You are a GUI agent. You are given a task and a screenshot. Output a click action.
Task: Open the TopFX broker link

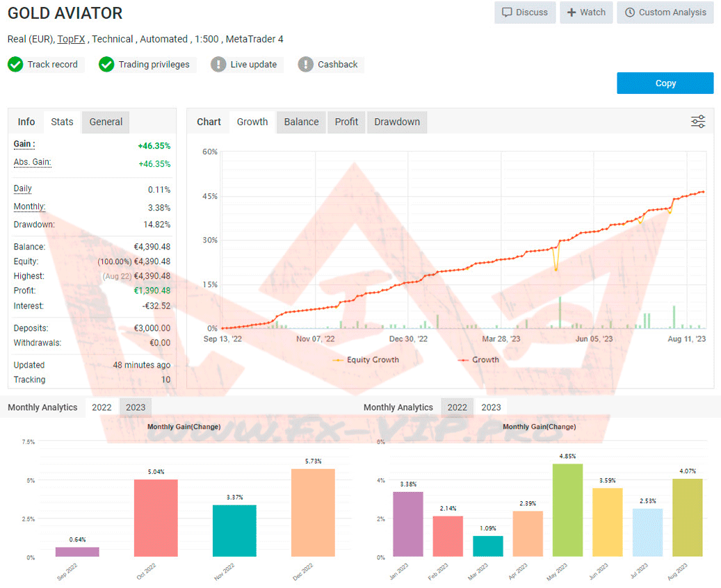click(x=71, y=39)
